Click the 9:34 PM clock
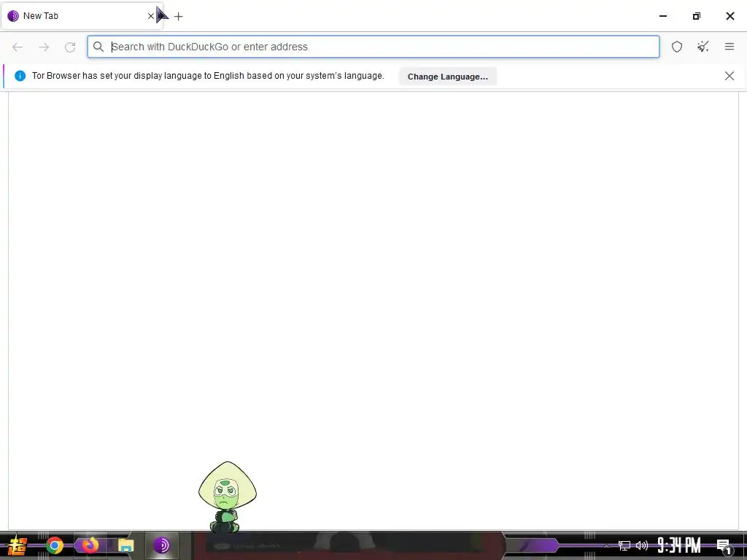747x560 pixels. pyautogui.click(x=679, y=545)
